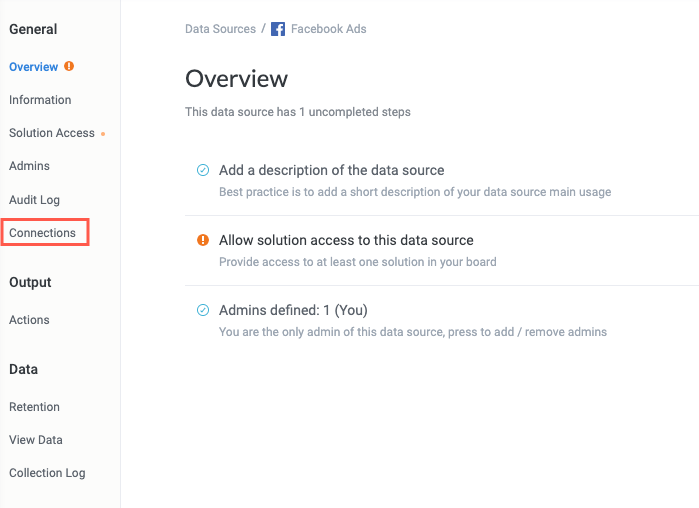Click the checkmark icon next to description step

(x=203, y=170)
